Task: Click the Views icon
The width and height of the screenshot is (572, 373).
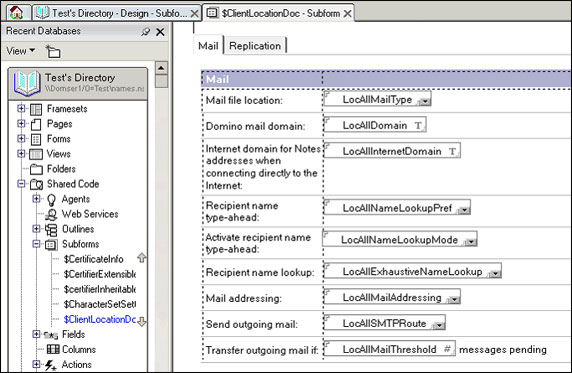Action: pyautogui.click(x=36, y=154)
